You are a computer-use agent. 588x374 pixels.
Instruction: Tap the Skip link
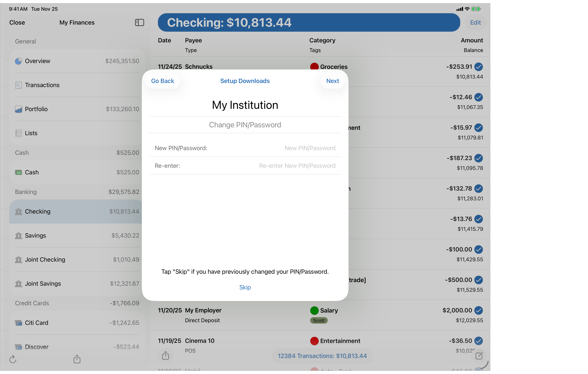click(x=245, y=287)
